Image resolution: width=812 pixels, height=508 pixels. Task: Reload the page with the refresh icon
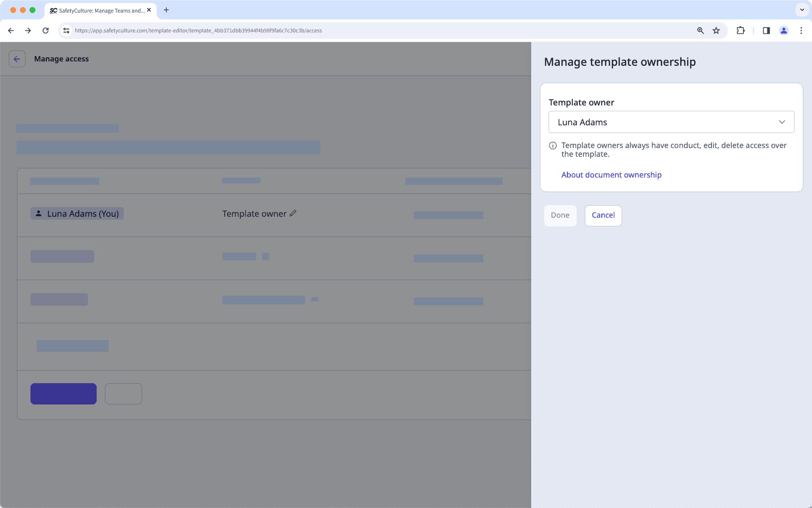coord(45,30)
